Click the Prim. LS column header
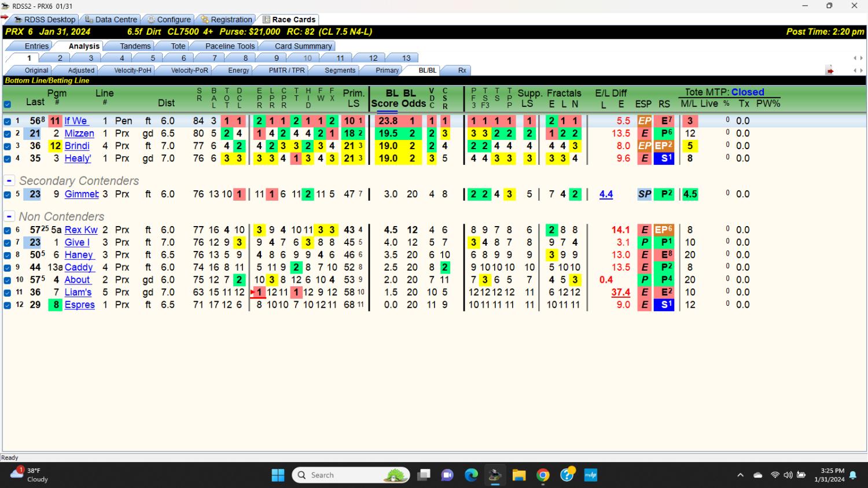Image resolution: width=868 pixels, height=488 pixels. tap(354, 98)
